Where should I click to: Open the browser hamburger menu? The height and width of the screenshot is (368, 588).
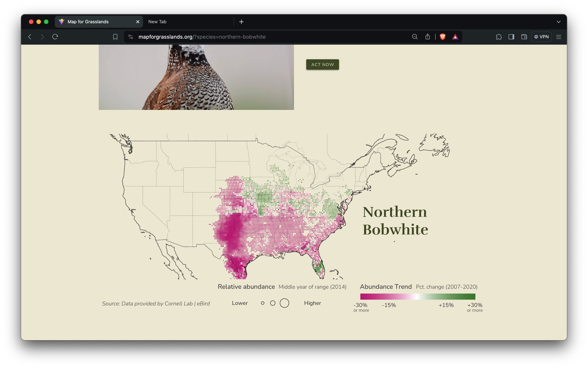559,37
